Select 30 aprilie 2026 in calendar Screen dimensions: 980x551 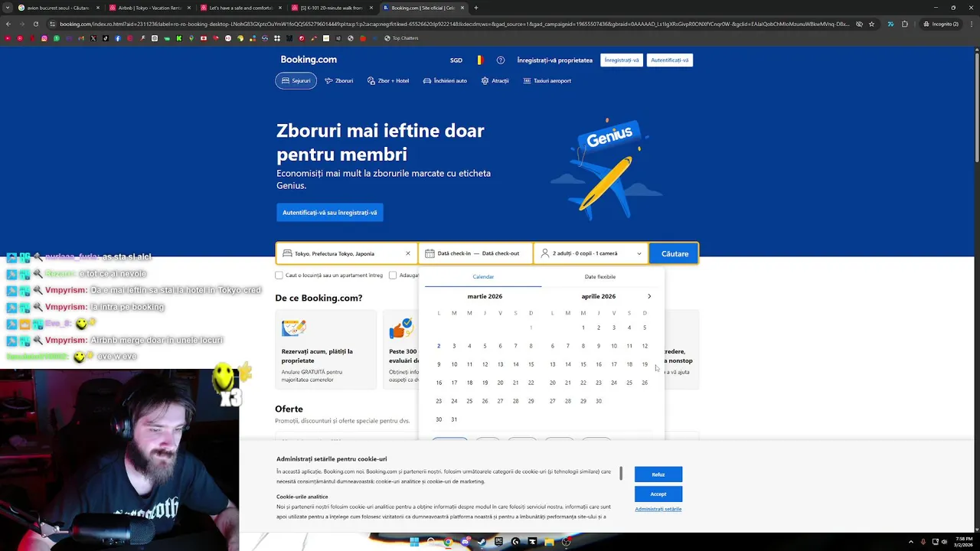[599, 401]
